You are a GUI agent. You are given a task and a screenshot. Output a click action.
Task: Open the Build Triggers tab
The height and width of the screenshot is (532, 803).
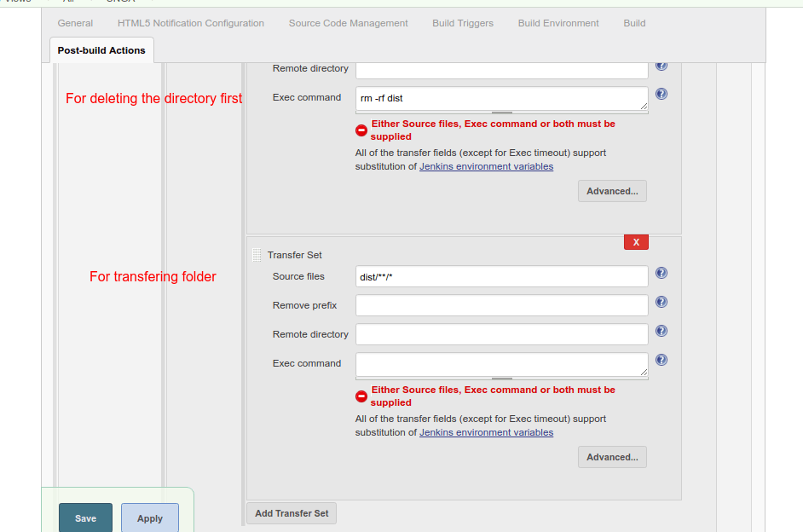[x=463, y=23]
